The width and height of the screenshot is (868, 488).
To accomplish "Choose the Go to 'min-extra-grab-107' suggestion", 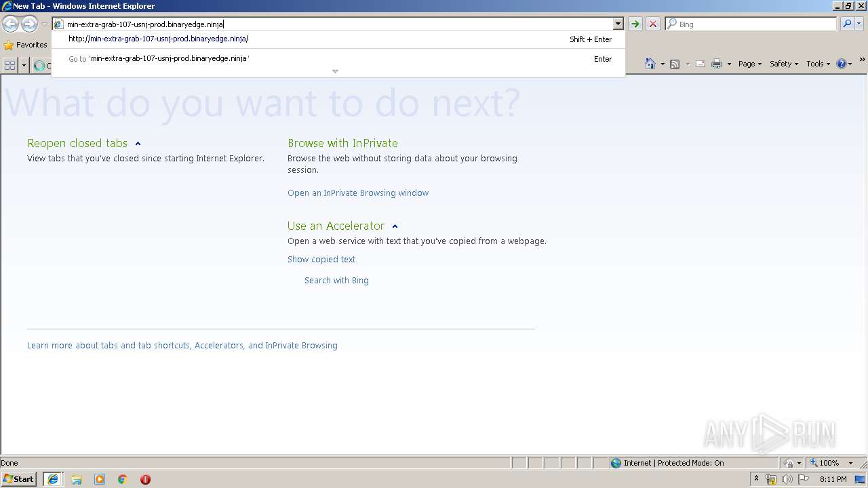I will (x=338, y=59).
